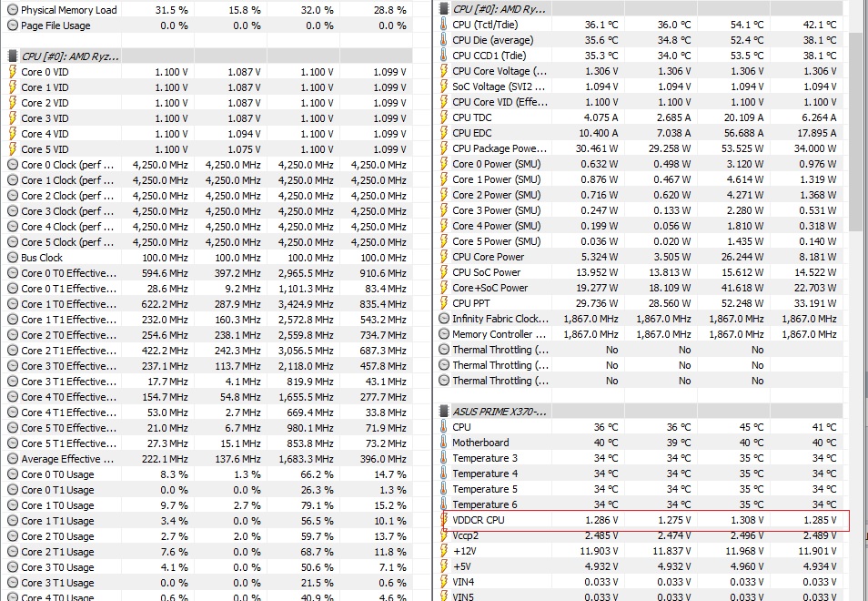Click the chip icon on the ASUS PRIME header
Screen dimensions: 868x601
pos(445,412)
